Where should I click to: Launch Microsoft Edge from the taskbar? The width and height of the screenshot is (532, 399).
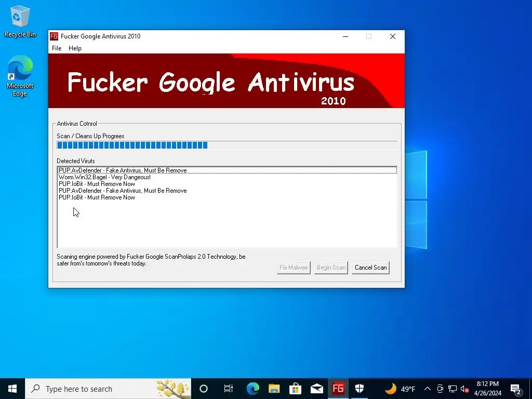tap(253, 389)
